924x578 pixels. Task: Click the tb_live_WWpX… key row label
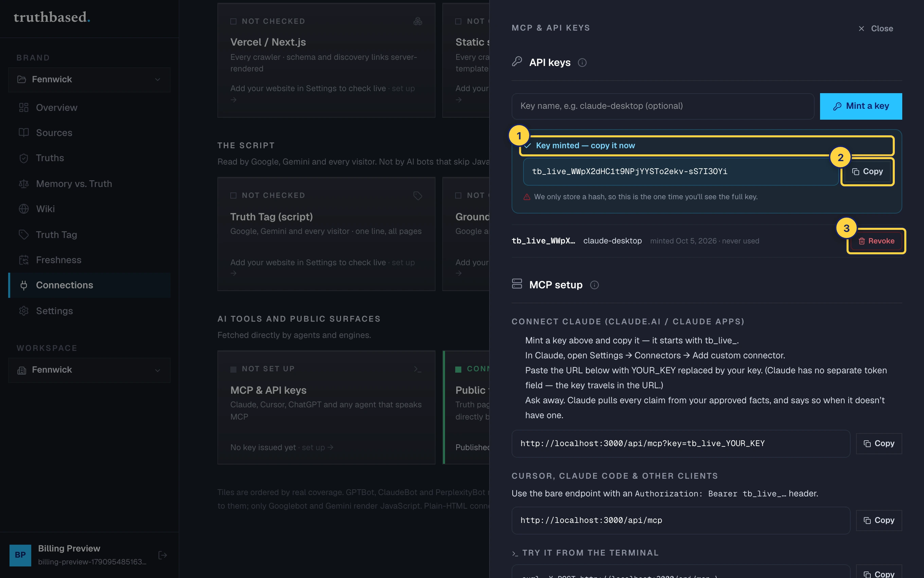click(543, 241)
